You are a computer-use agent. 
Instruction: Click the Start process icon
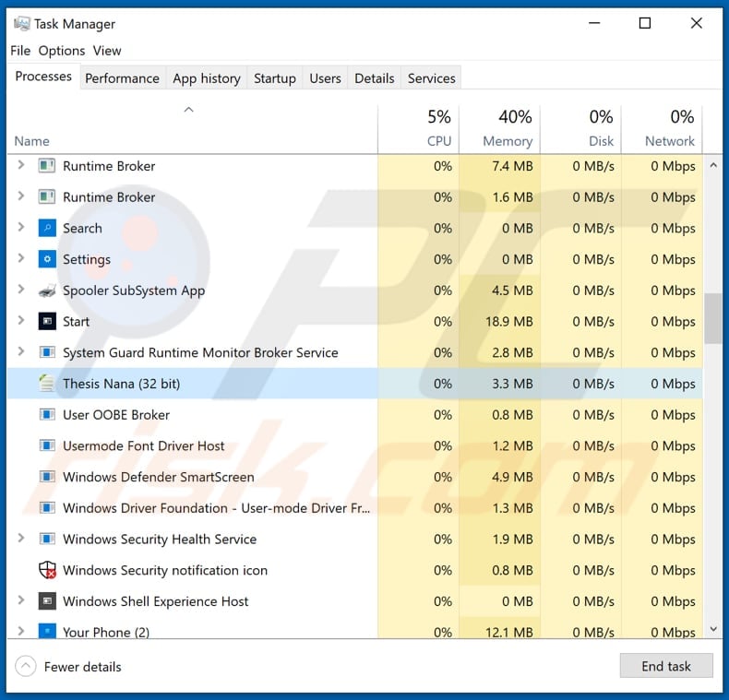pyautogui.click(x=47, y=322)
